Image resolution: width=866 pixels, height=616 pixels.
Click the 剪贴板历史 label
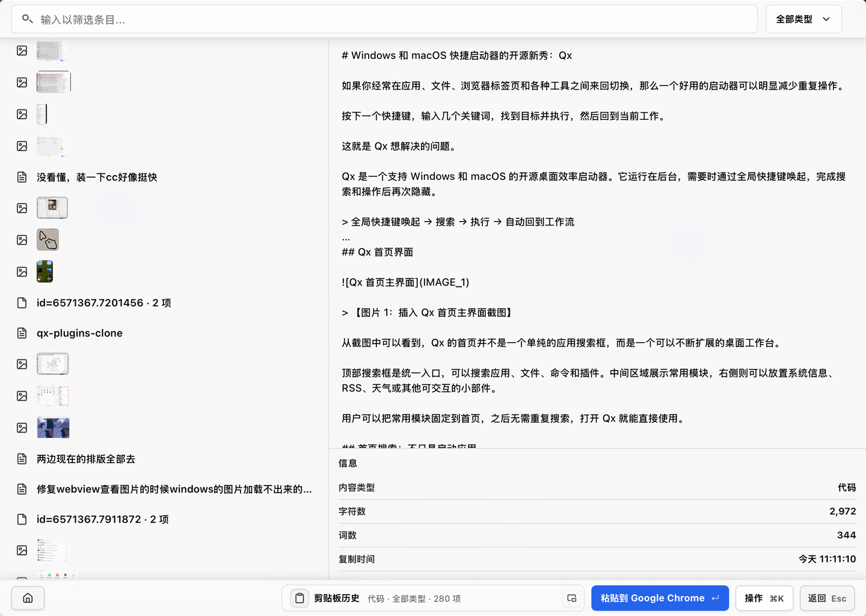click(x=337, y=598)
